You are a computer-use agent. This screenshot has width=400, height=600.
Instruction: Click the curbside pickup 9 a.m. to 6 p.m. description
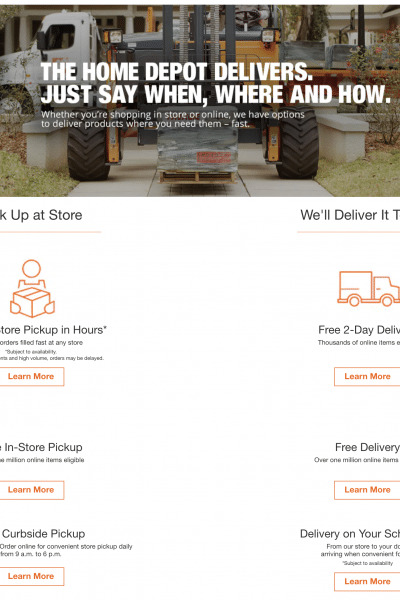[66, 550]
